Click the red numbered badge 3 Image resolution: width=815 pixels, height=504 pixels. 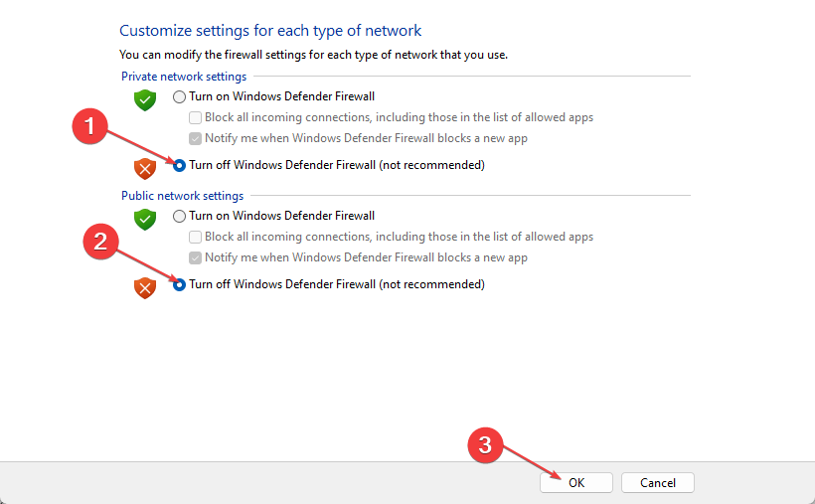coord(484,445)
